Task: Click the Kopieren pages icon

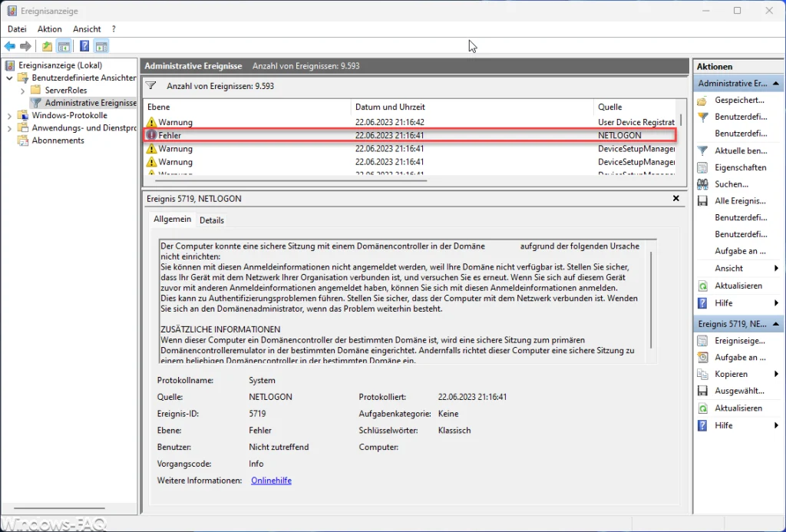Action: [x=703, y=374]
